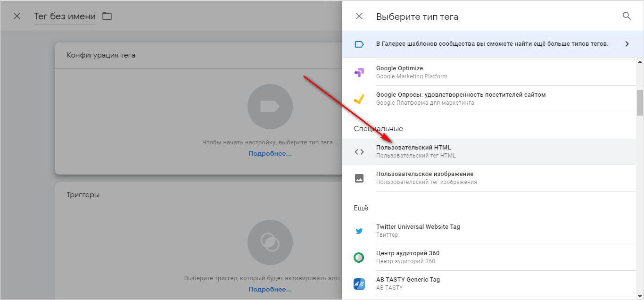Image resolution: width=644 pixels, height=300 pixels.
Task: Click the tag name field Тег без имени
Action: pyautogui.click(x=65, y=17)
